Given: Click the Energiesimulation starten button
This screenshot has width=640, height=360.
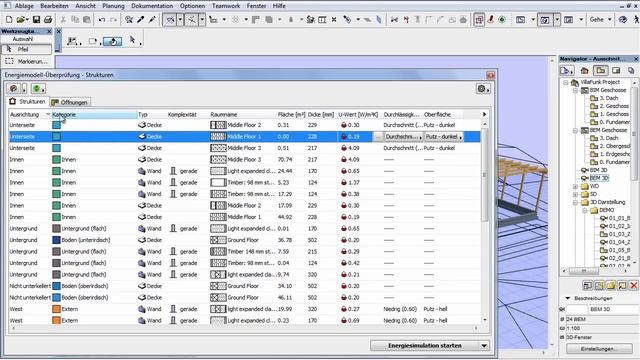Looking at the screenshot, I should 424,346.
